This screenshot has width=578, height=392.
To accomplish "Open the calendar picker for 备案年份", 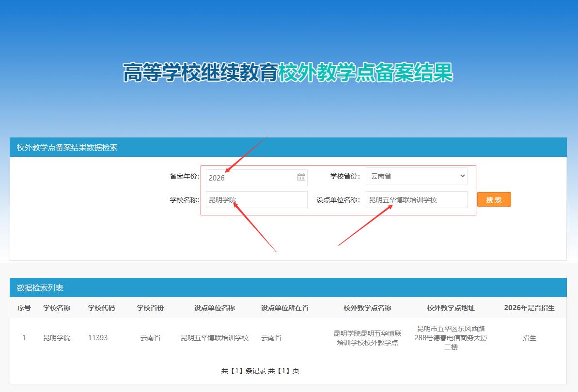I will click(x=301, y=177).
